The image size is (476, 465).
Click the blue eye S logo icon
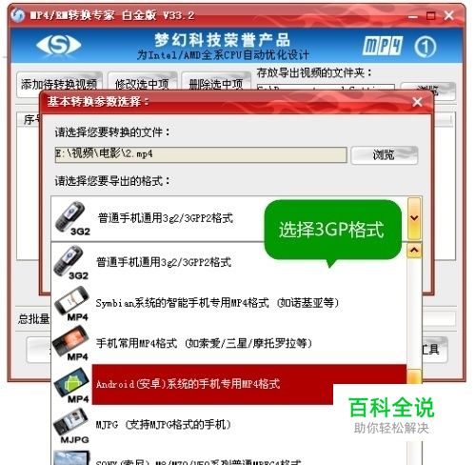59,45
